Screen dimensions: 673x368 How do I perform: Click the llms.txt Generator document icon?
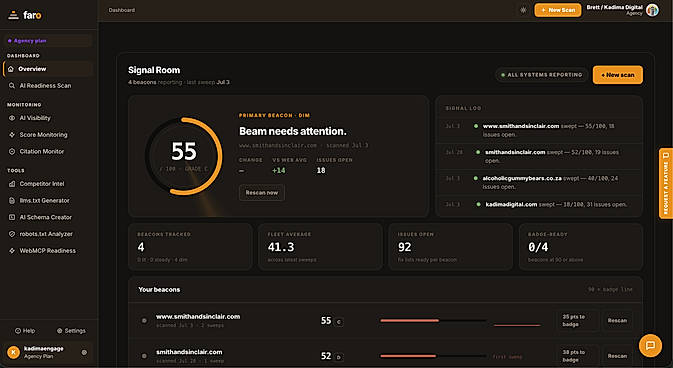tap(12, 200)
